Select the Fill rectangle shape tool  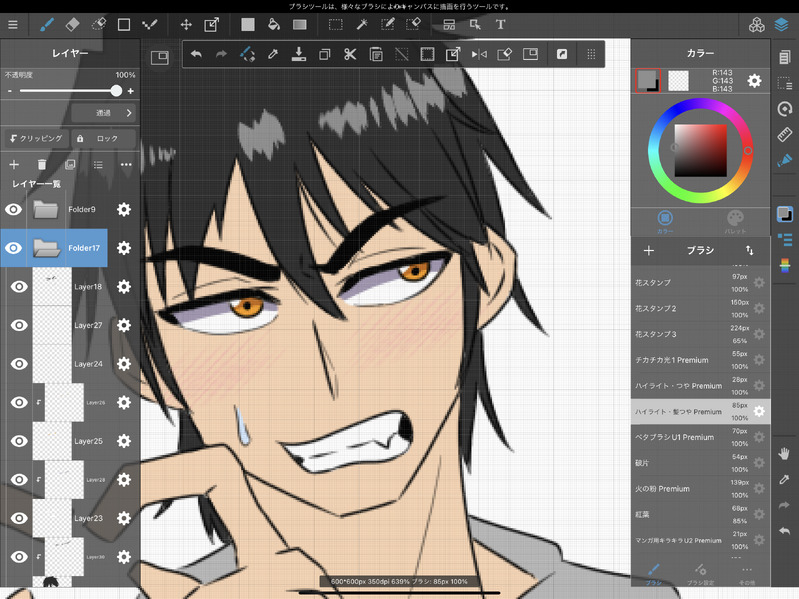tap(248, 24)
